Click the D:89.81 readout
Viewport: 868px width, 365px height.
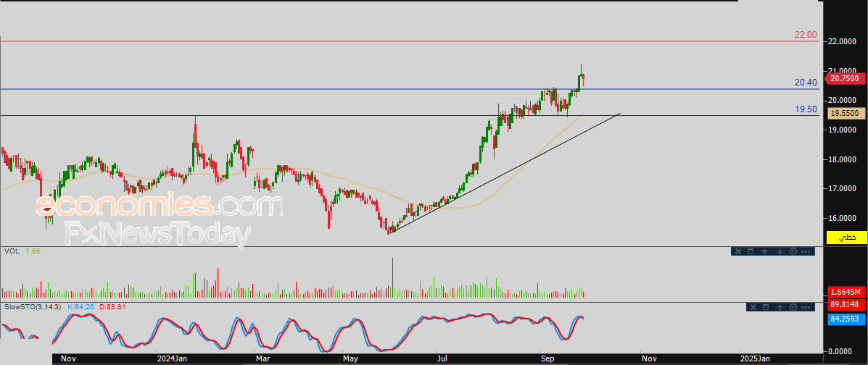(112, 306)
